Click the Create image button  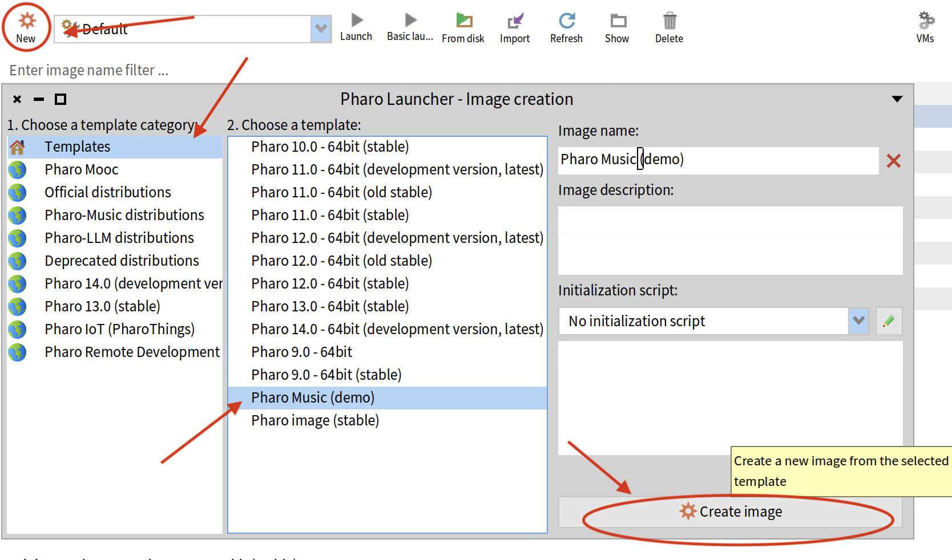coord(731,512)
